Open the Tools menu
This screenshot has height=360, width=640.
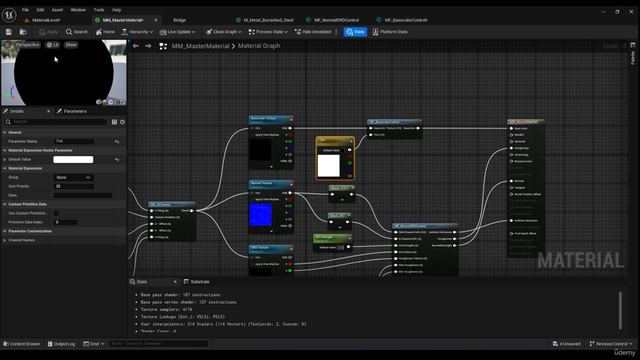click(x=99, y=10)
